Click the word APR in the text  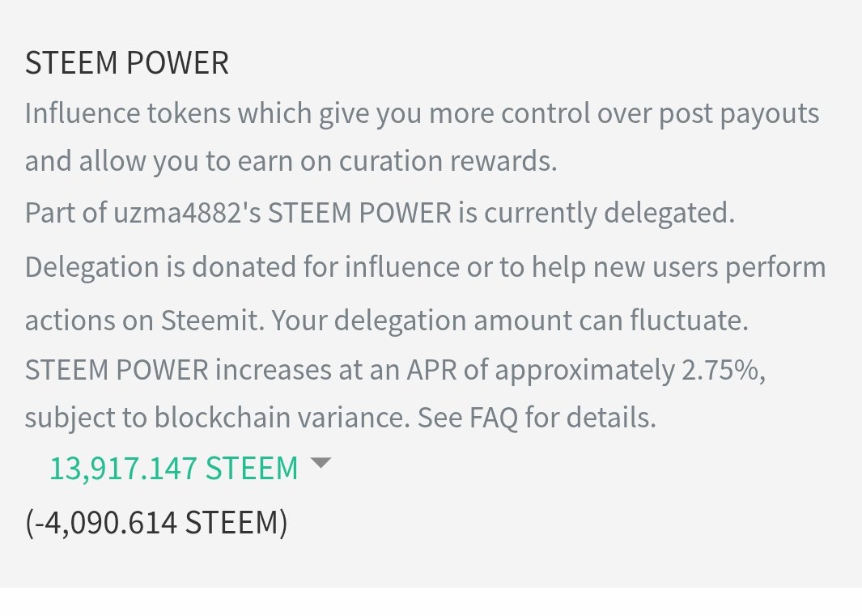pos(431,370)
